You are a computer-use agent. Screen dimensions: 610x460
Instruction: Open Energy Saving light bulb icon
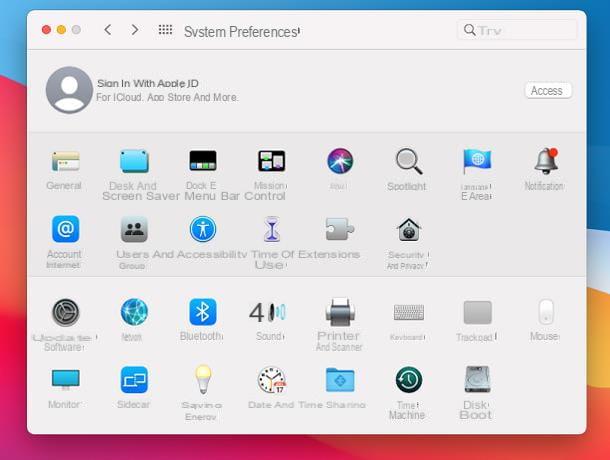pos(203,379)
